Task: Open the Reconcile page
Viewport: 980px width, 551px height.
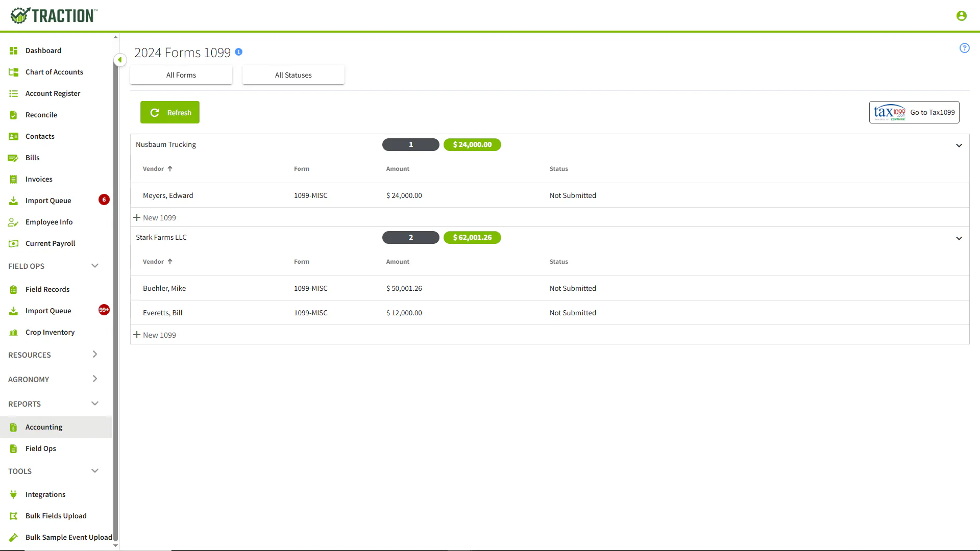Action: [41, 115]
